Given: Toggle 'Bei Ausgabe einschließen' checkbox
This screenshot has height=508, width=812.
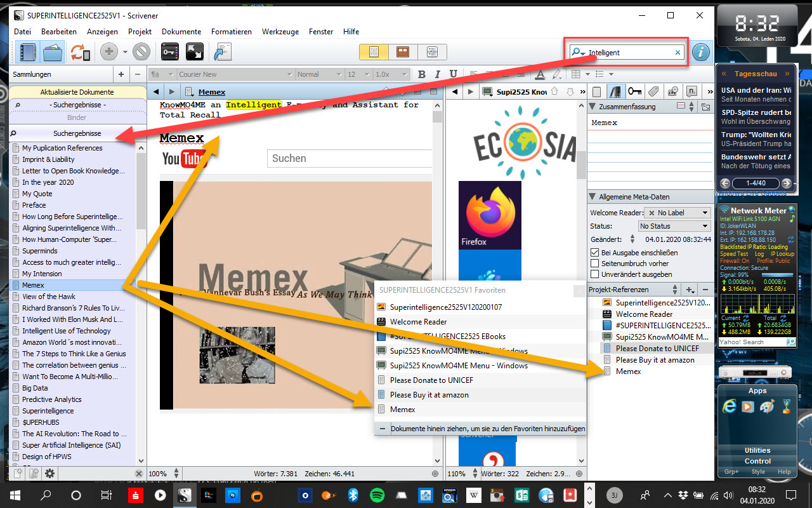Looking at the screenshot, I should coord(595,253).
